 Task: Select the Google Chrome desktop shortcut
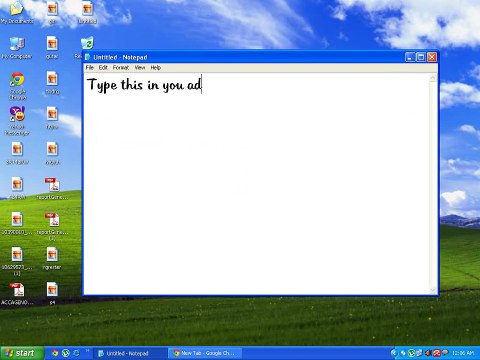(x=17, y=86)
